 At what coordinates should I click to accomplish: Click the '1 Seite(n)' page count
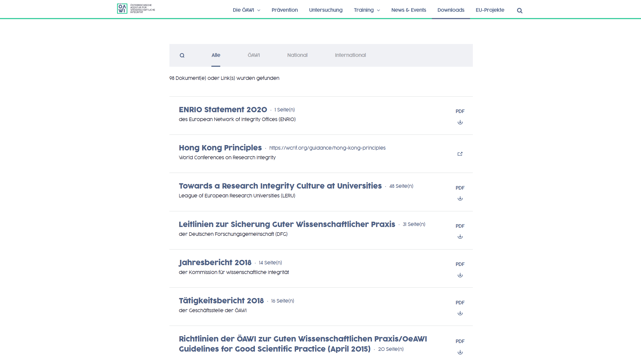[x=285, y=110]
